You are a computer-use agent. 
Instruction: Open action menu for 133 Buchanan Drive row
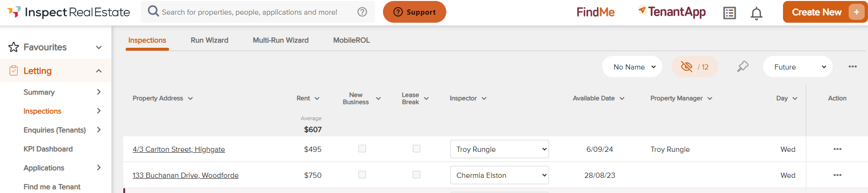837,175
